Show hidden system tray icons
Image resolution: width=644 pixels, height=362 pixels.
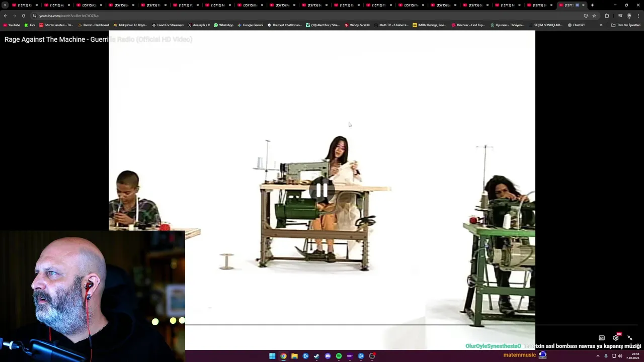(598, 356)
